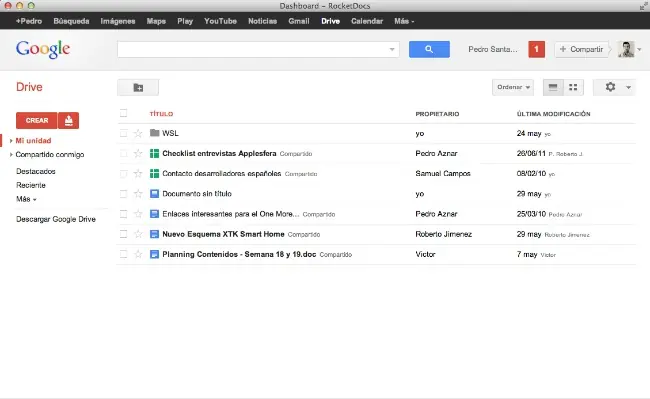Click the red notification badge showing 1
The image size is (650, 399).
(536, 49)
